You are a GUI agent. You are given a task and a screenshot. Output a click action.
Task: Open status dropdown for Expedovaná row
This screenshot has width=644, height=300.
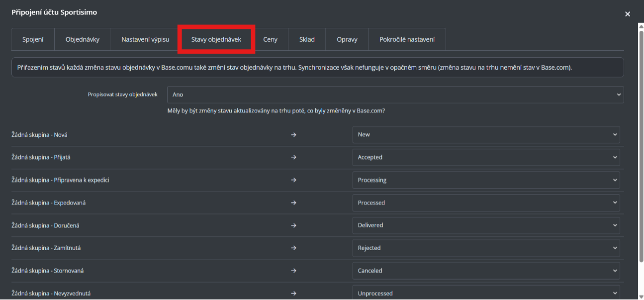coord(486,202)
